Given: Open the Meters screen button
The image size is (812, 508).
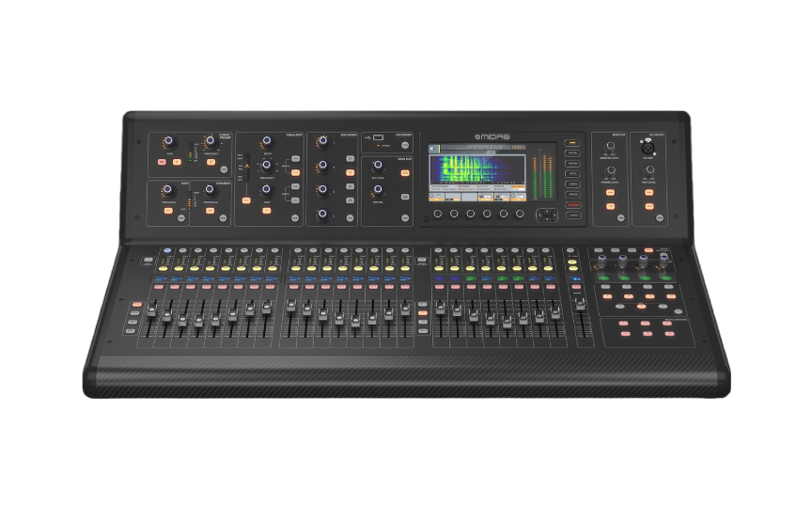Looking at the screenshot, I should [x=572, y=153].
